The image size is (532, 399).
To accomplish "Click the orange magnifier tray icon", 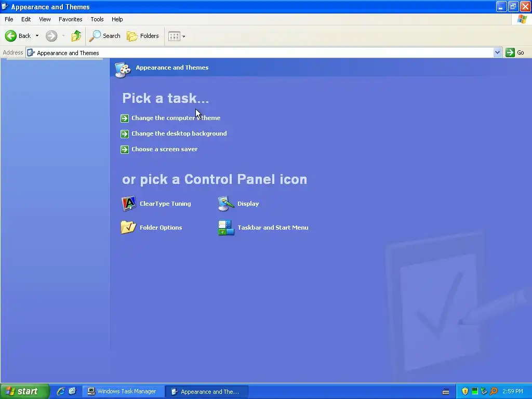I will click(x=494, y=392).
